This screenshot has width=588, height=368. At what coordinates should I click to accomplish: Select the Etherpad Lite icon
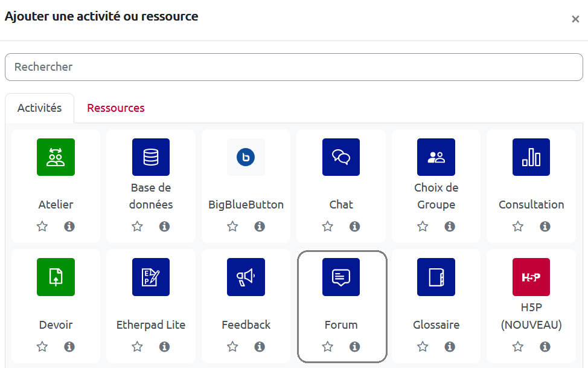pos(151,277)
